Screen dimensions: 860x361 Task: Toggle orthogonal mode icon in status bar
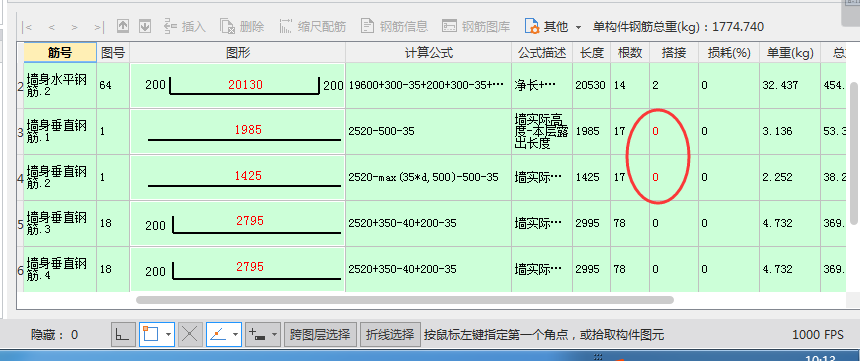123,334
